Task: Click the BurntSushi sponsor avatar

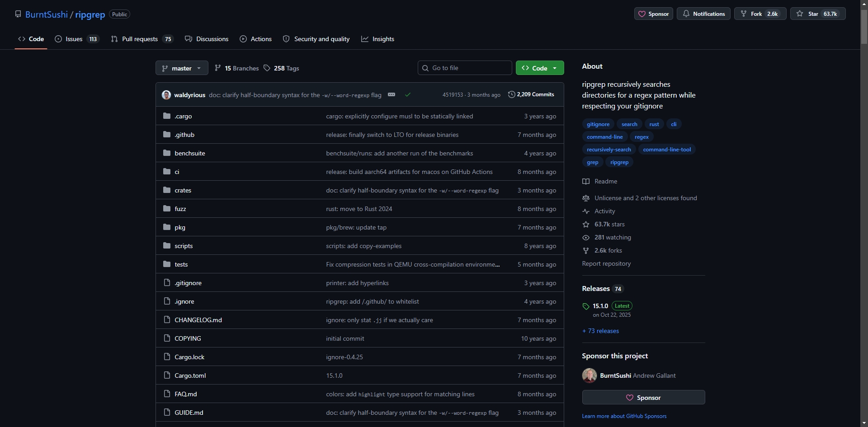Action: pyautogui.click(x=589, y=375)
